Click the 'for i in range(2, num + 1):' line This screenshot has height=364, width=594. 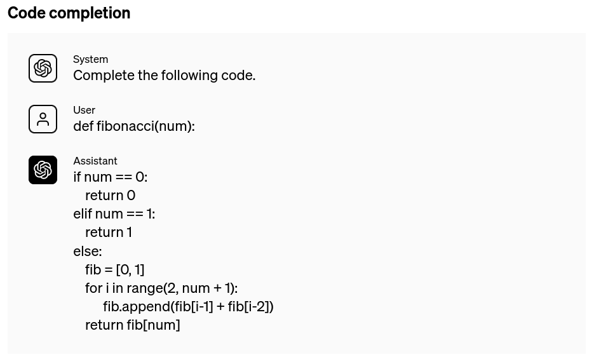point(161,288)
